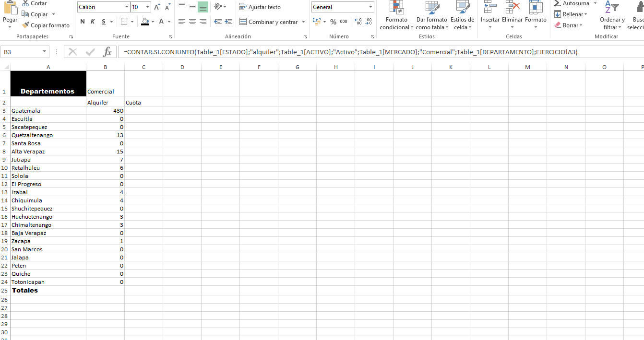Image resolution: width=644 pixels, height=340 pixels.
Task: Click the Copiar formato paintbrush icon
Action: pyautogui.click(x=26, y=25)
